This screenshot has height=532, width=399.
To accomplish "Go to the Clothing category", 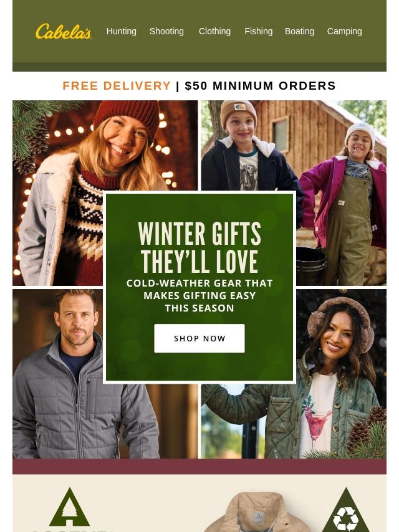I will (214, 31).
